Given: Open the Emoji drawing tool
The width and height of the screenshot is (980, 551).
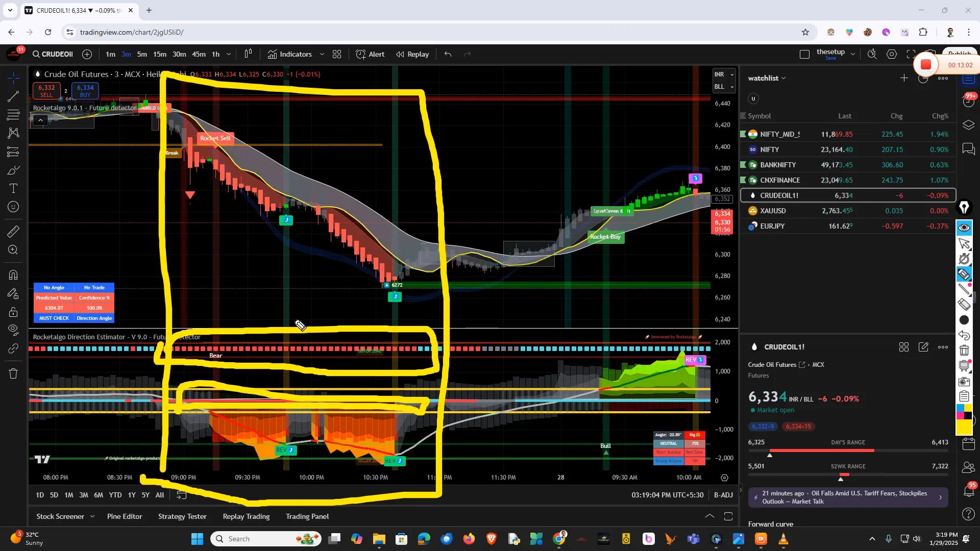Looking at the screenshot, I should (13, 207).
